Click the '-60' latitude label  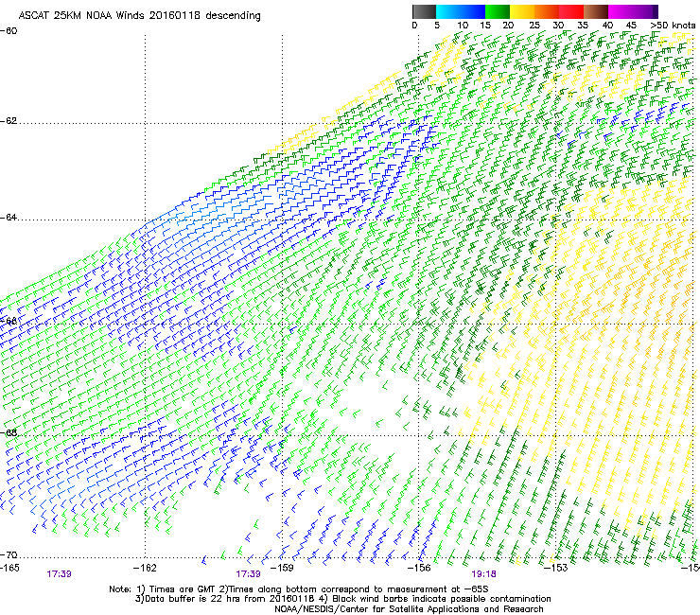(x=9, y=31)
